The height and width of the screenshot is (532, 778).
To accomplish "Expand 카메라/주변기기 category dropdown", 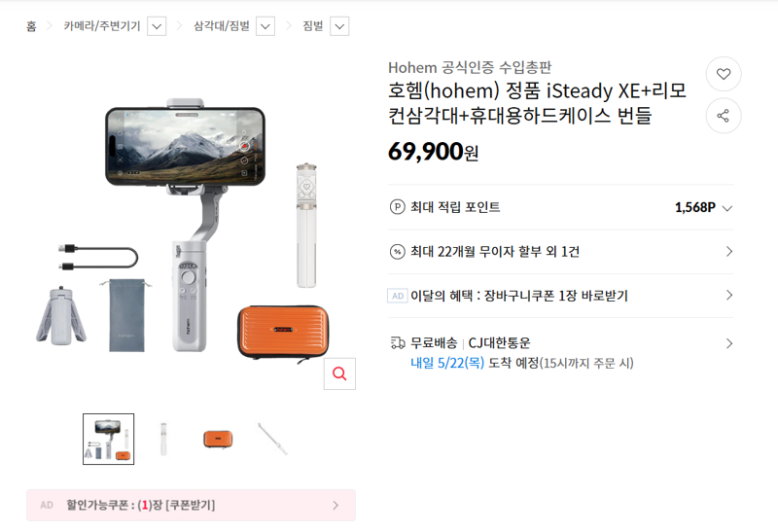I will tap(157, 26).
